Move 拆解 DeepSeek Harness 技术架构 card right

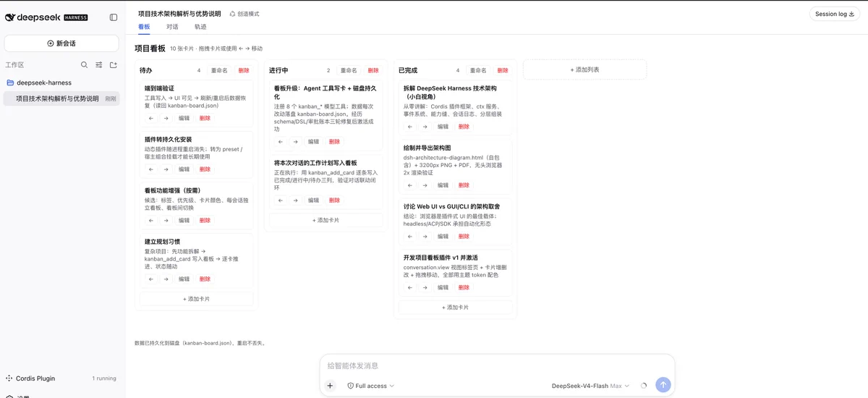pos(425,127)
